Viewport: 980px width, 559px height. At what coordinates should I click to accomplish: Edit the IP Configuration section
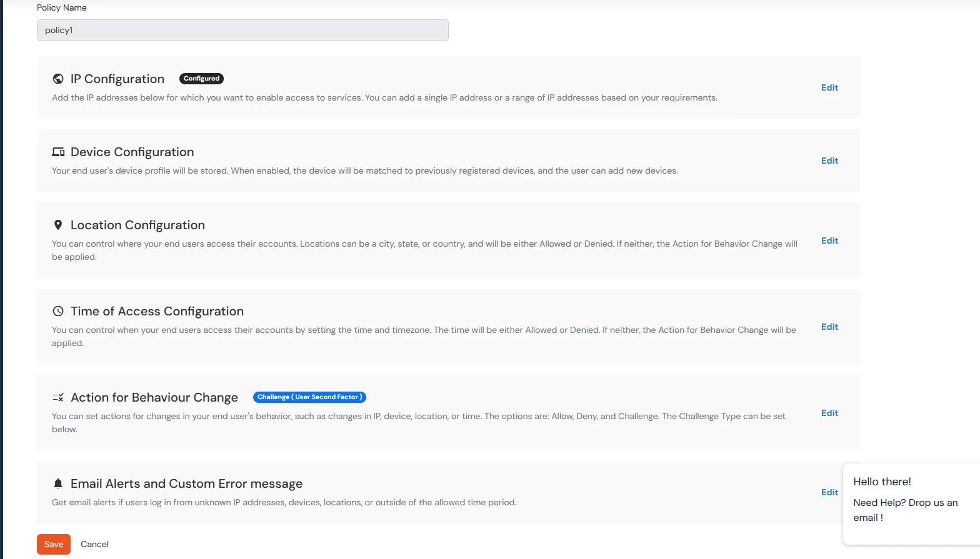pos(829,87)
